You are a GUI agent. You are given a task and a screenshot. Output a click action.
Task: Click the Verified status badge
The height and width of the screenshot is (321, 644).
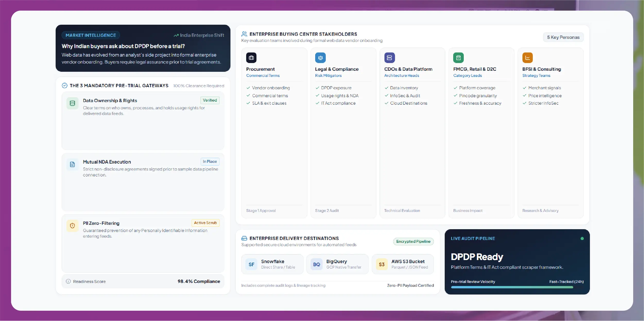pyautogui.click(x=210, y=100)
